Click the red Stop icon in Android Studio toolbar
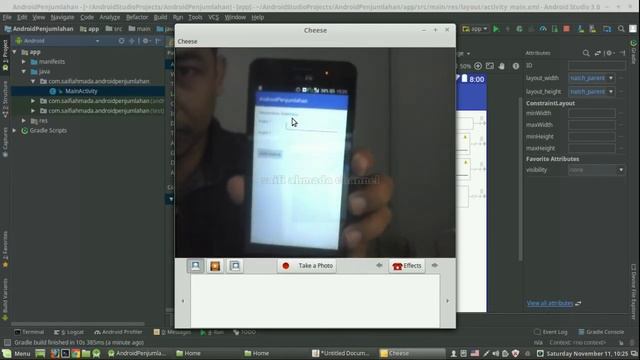The width and height of the screenshot is (640, 360). click(x=567, y=29)
